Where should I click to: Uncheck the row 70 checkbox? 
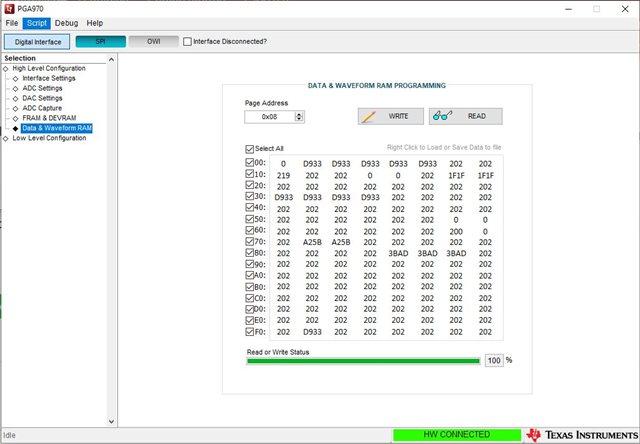click(x=249, y=241)
